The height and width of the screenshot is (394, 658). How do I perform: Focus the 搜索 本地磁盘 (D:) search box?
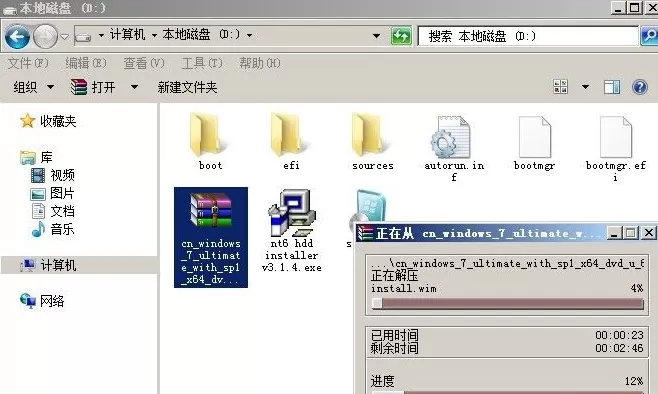coord(528,37)
